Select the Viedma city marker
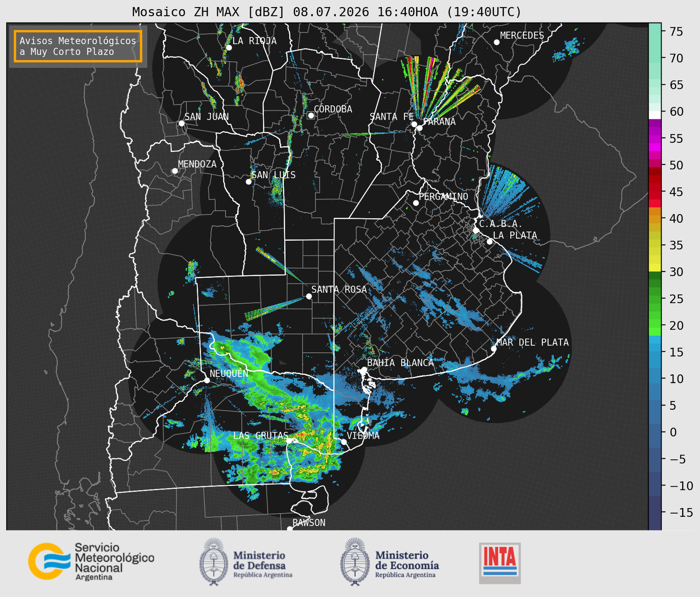Viewport: 700px width, 597px height. (x=344, y=442)
